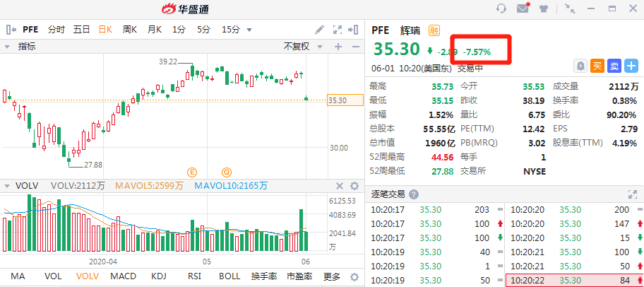Select the highlighted 10:20:22 trade row
644x287 pixels.
point(574,281)
